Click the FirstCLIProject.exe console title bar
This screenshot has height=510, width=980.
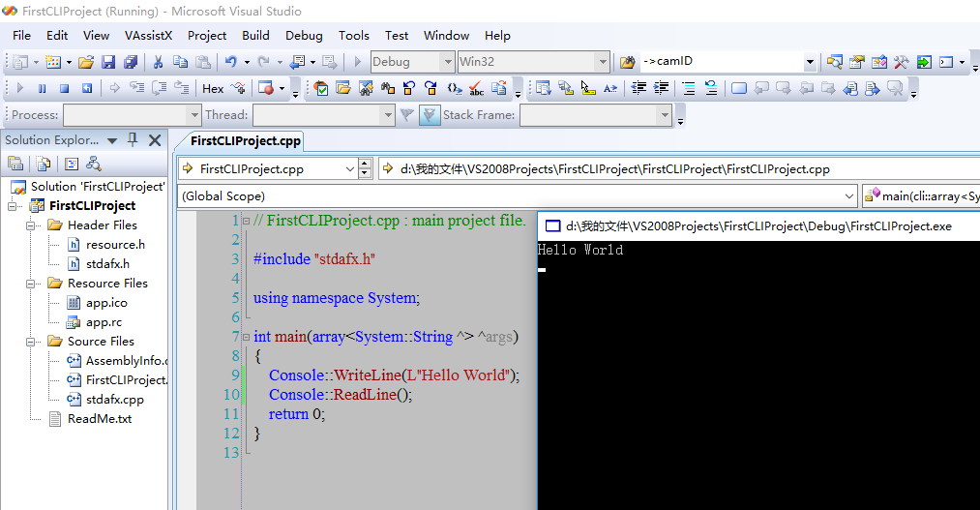click(x=758, y=226)
